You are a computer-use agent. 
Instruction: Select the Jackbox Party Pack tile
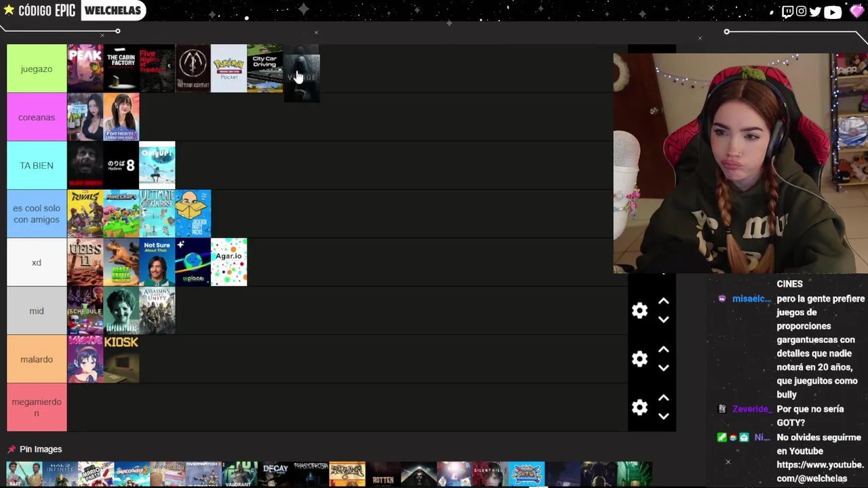click(193, 213)
